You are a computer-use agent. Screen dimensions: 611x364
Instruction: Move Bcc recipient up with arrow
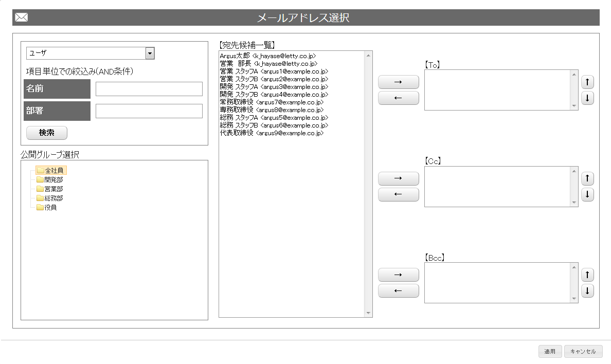tap(587, 275)
